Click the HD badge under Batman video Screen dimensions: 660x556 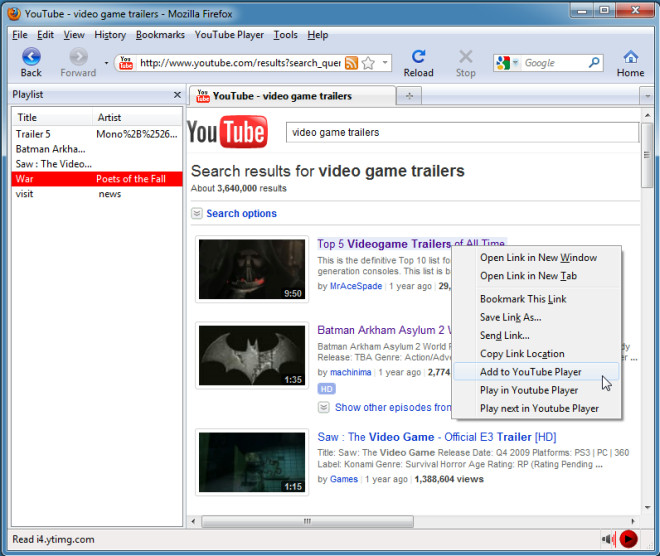click(327, 389)
